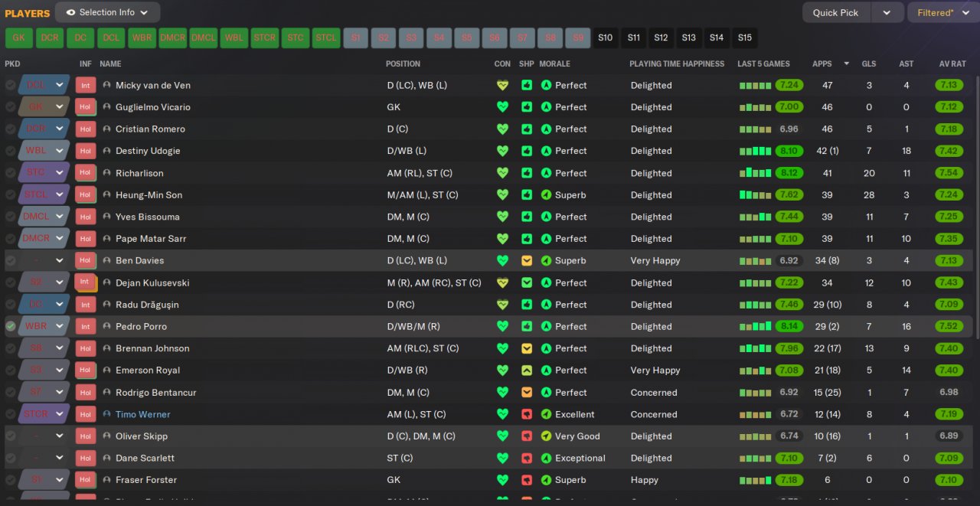Select the STCL position chip

point(326,38)
